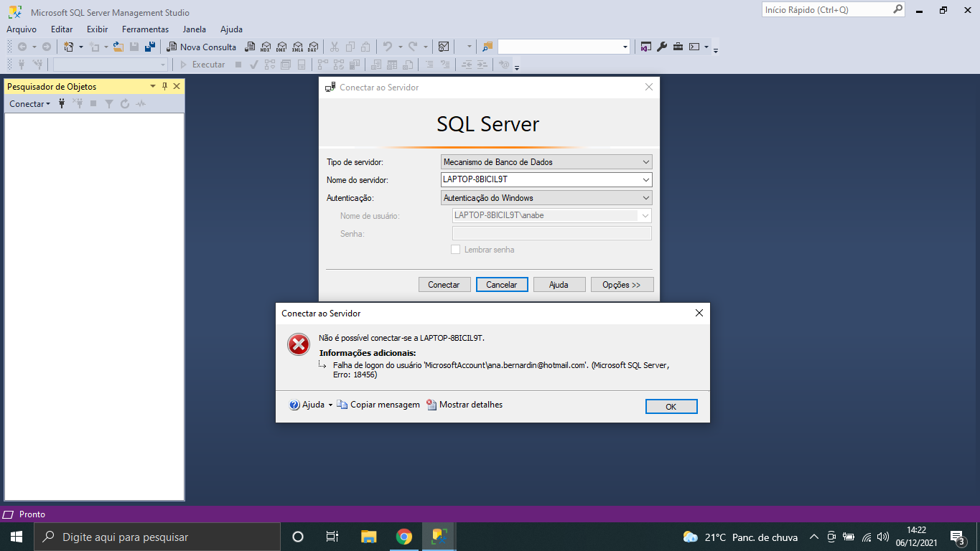
Task: Click the DMX query icon
Action: tap(281, 47)
